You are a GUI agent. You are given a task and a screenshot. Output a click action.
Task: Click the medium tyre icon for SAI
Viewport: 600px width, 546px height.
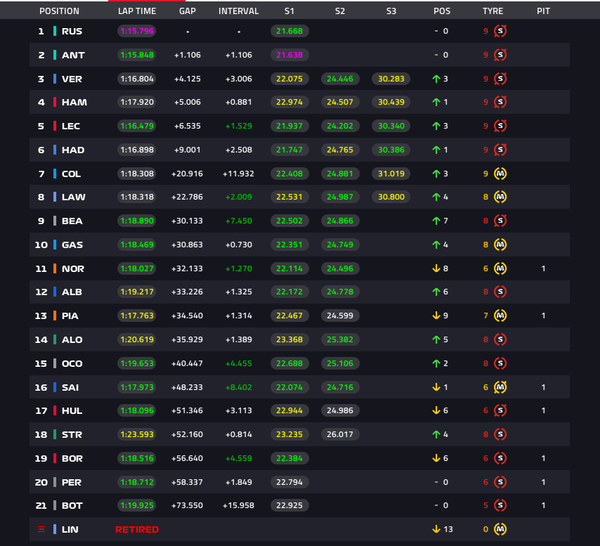(x=500, y=387)
